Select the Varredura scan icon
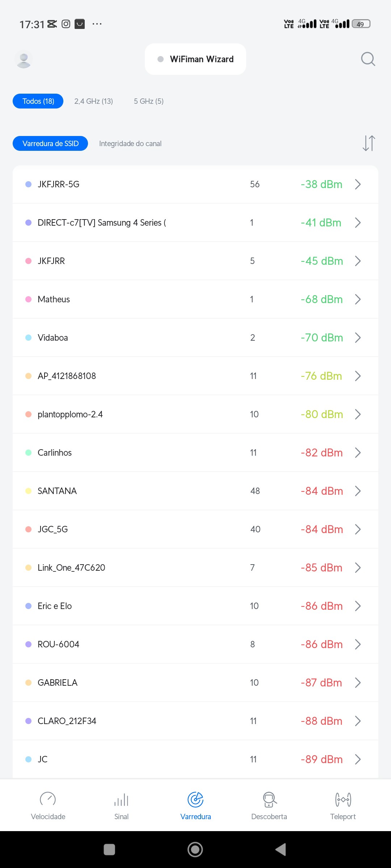Image resolution: width=391 pixels, height=868 pixels. (x=195, y=800)
